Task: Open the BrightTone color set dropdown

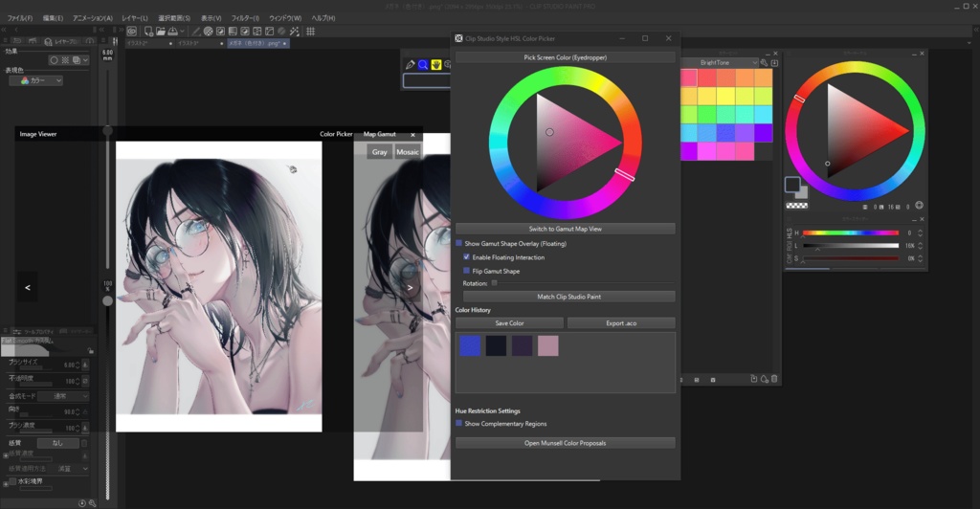Action: coord(719,62)
